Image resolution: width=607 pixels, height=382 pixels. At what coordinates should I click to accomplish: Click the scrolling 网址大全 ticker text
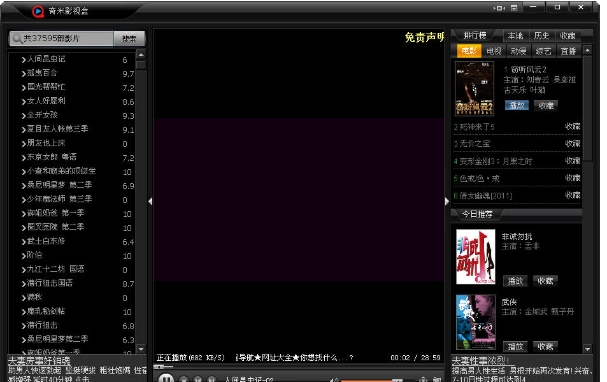pyautogui.click(x=294, y=358)
